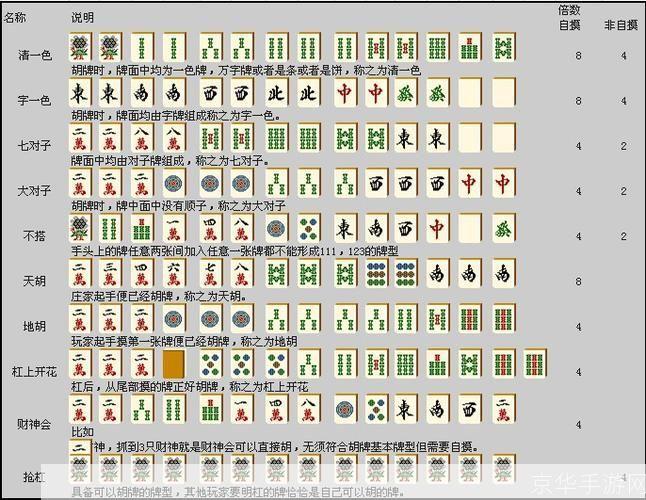Select the 七萬 tile in the 天胡 row
This screenshot has width=646, height=500.
[210, 273]
